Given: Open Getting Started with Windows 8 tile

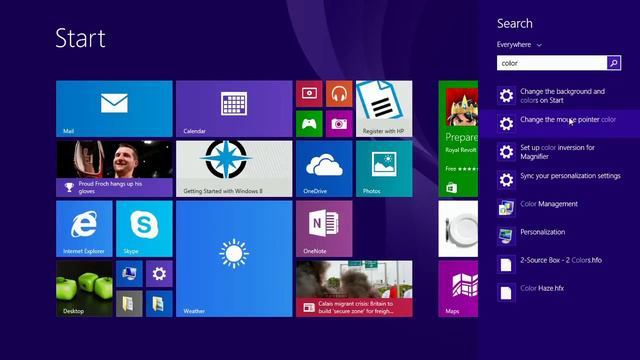Looking at the screenshot, I should click(234, 169).
